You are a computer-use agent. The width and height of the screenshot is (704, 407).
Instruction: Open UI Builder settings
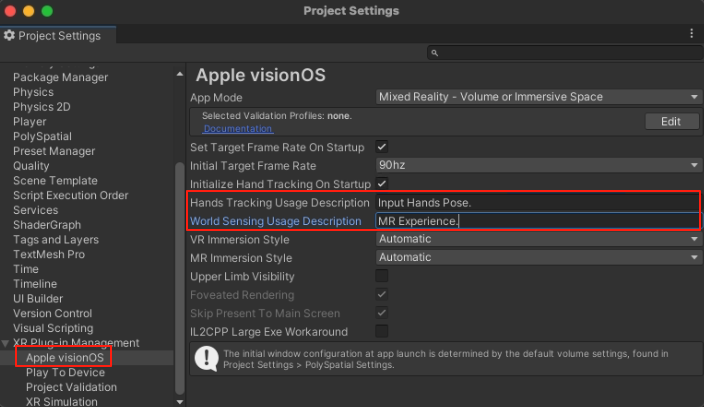coord(38,299)
